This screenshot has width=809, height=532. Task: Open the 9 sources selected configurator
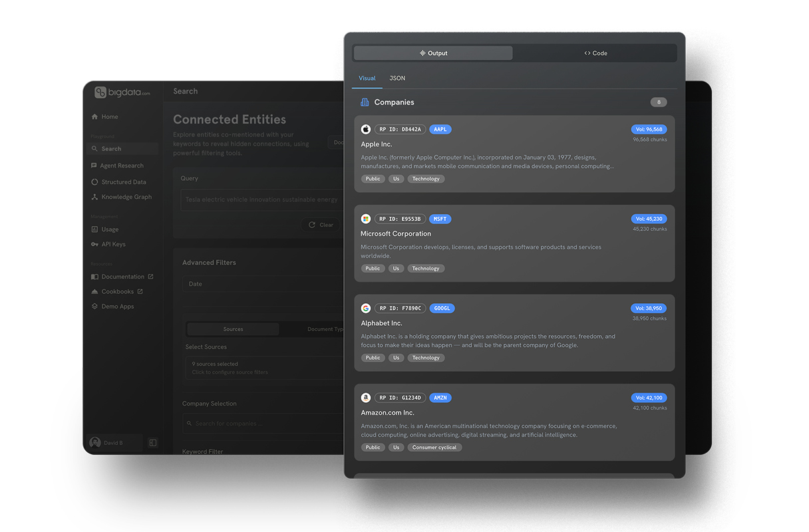(x=265, y=368)
